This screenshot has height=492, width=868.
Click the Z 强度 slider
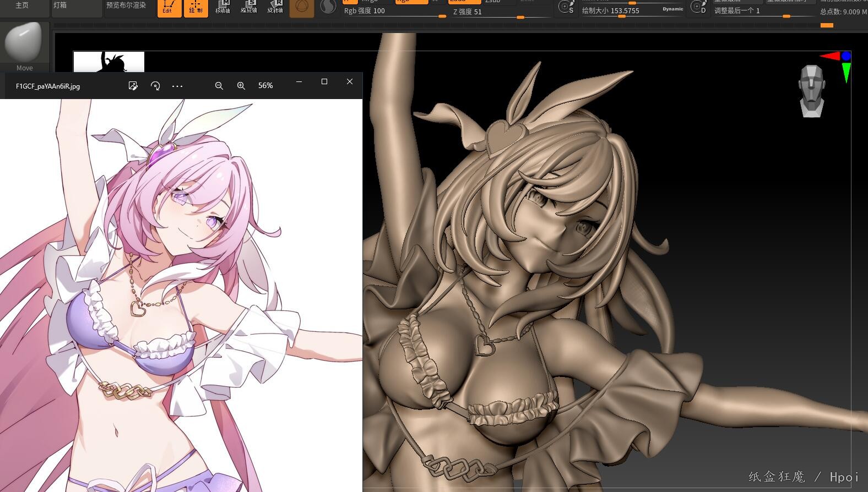click(500, 12)
